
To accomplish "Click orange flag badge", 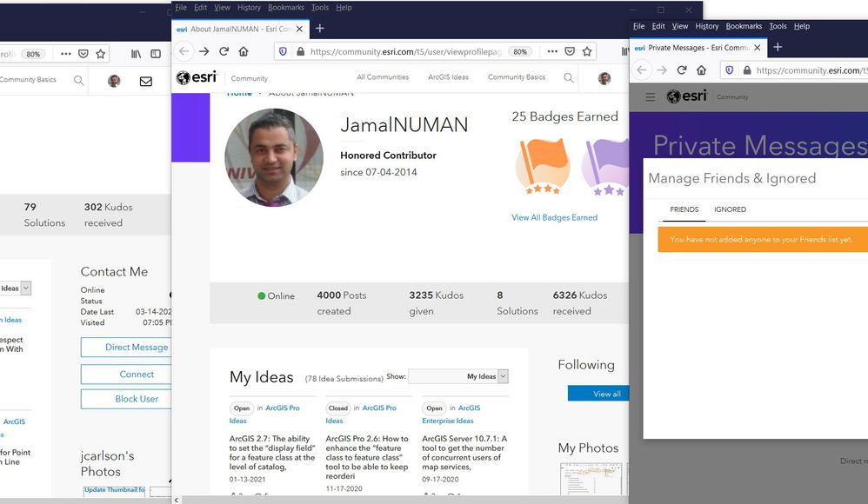I will (x=543, y=166).
